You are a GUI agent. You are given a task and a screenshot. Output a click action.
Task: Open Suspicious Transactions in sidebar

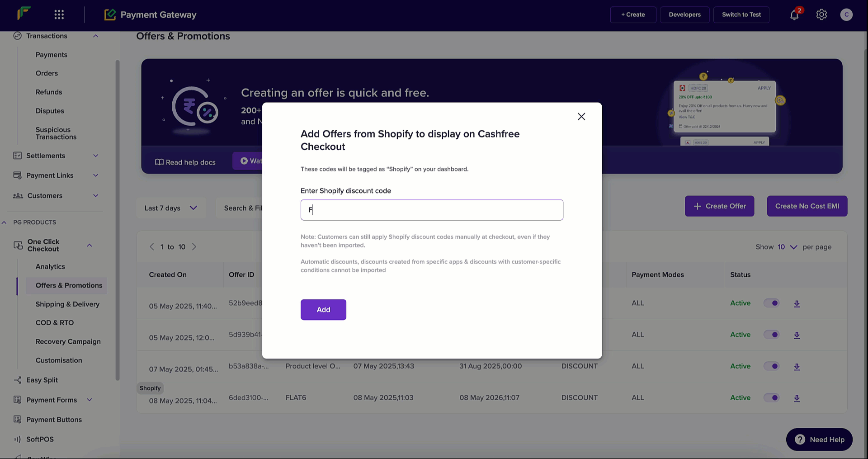(x=56, y=133)
